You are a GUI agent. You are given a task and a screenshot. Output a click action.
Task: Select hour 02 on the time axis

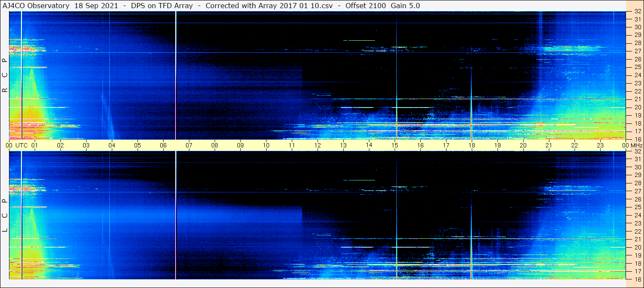coord(60,145)
